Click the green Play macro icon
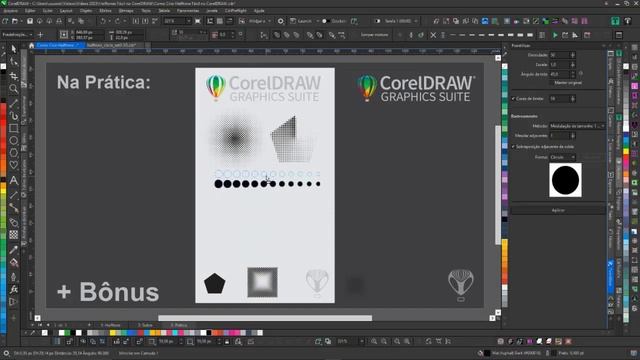 555,35
